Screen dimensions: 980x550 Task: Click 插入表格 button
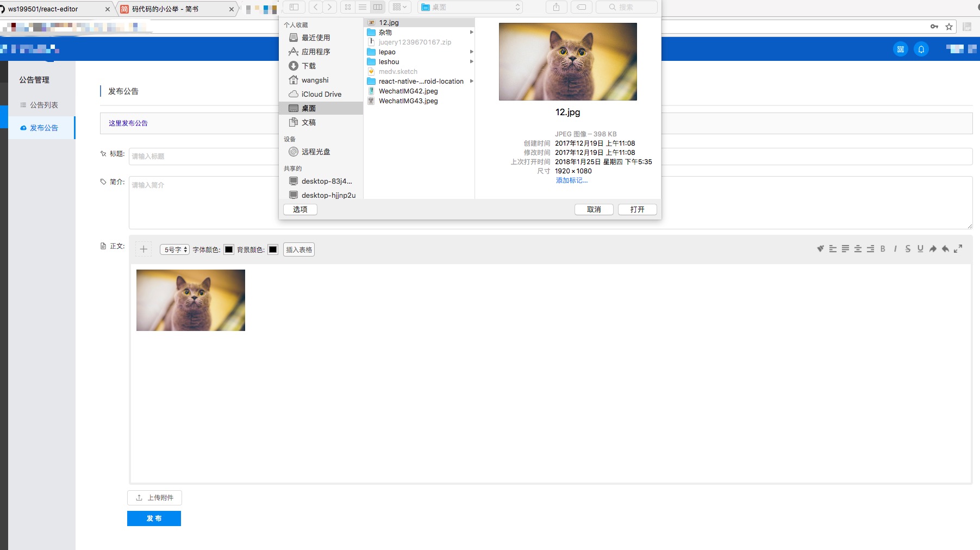299,249
